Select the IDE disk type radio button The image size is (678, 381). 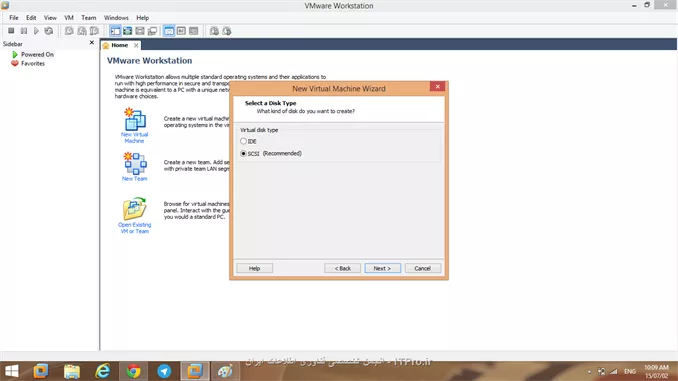click(243, 141)
